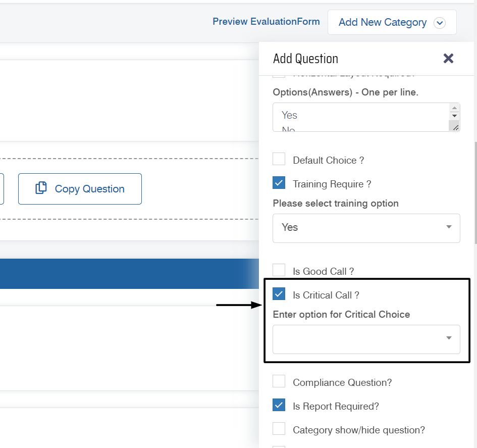Open the training option dropdown showing Yes

click(366, 228)
